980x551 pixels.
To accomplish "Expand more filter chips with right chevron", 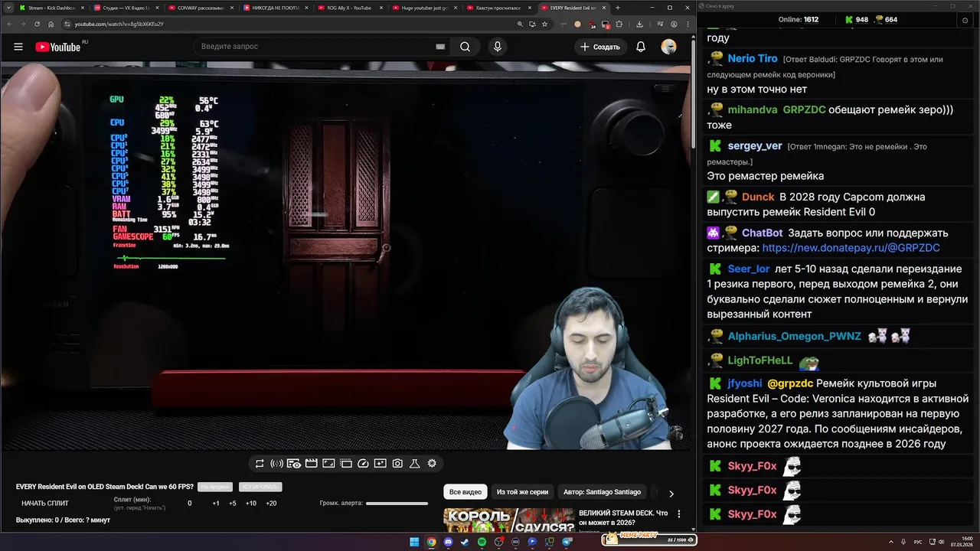I will (x=671, y=494).
